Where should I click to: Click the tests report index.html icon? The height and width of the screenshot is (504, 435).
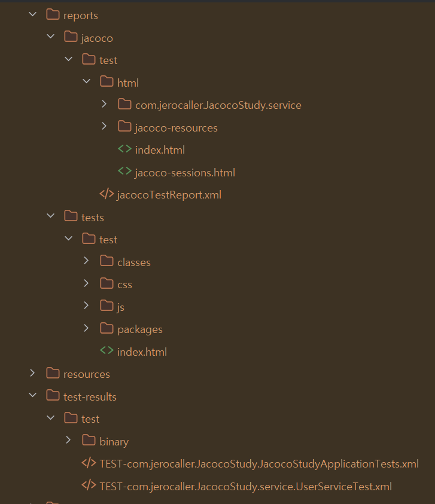coord(107,352)
